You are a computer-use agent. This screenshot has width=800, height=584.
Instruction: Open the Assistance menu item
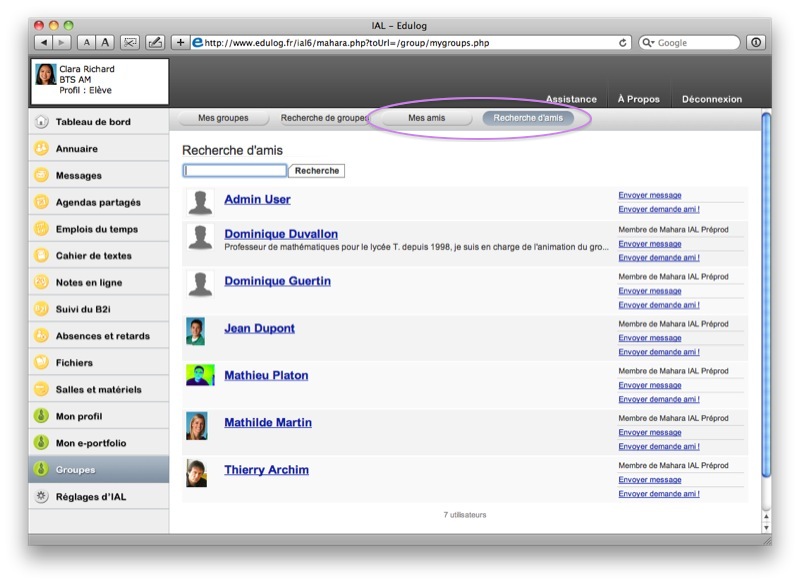click(x=571, y=99)
